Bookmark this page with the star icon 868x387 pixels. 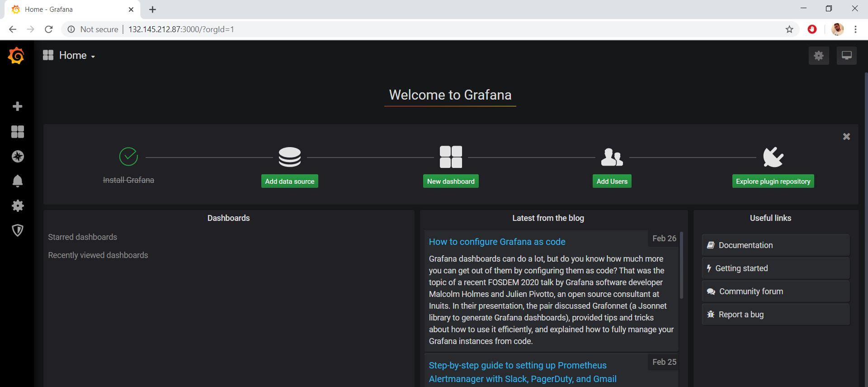click(x=789, y=29)
